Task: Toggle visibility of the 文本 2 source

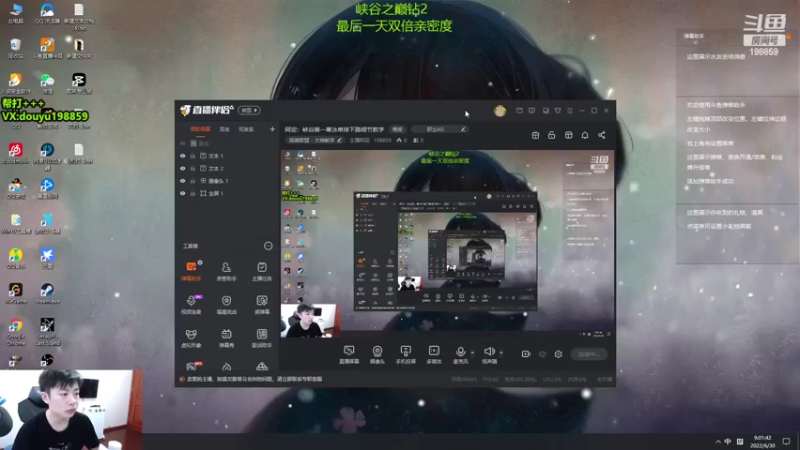Action: [x=183, y=168]
